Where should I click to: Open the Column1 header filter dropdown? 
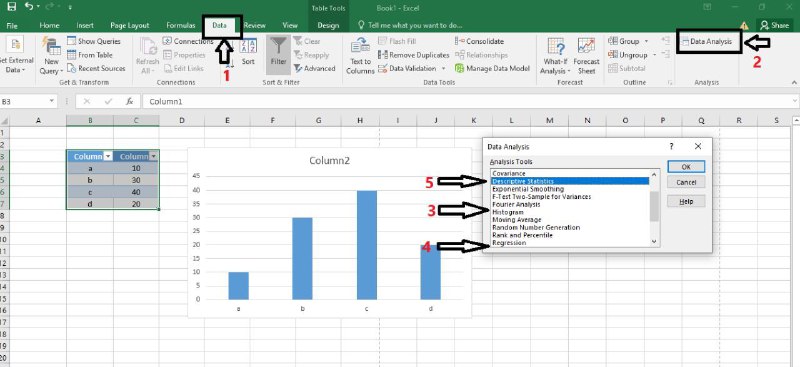point(108,157)
